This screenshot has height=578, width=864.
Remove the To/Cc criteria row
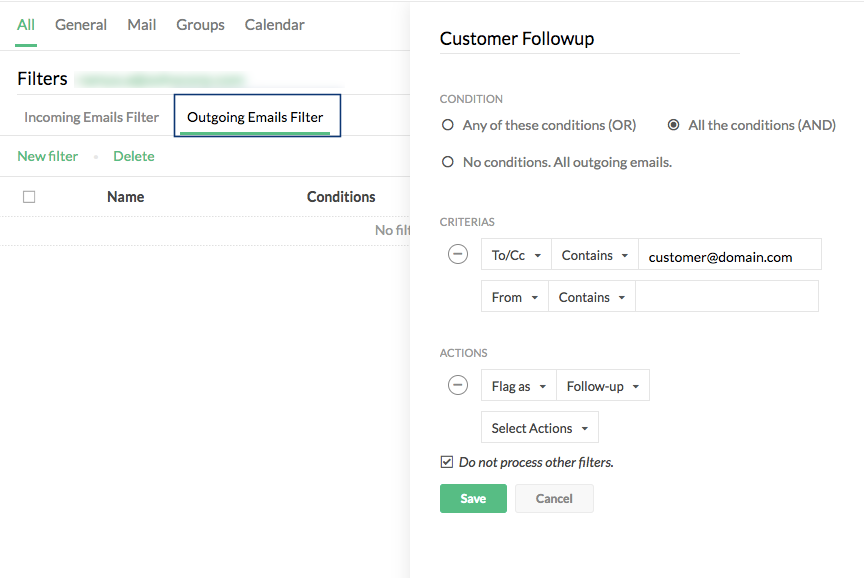(457, 254)
